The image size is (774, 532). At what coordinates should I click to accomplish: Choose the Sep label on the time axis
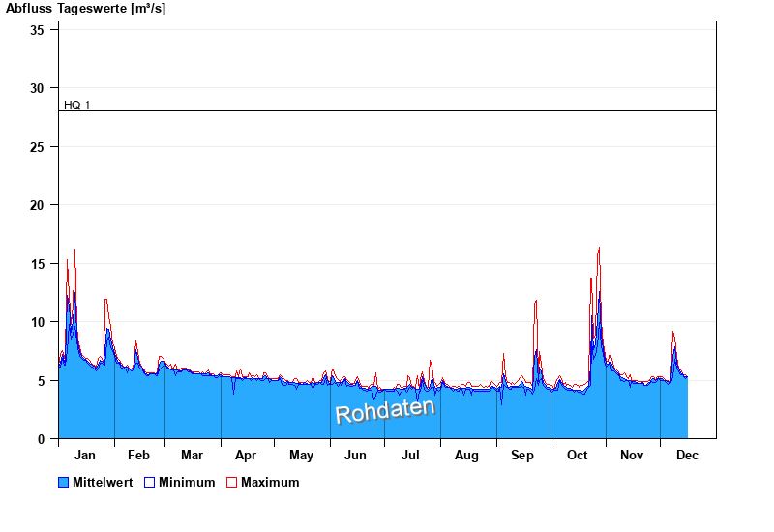522,455
